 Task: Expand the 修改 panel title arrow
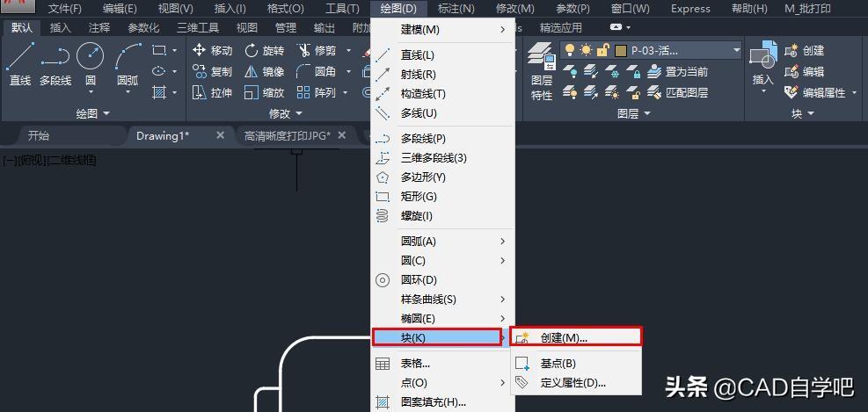300,113
